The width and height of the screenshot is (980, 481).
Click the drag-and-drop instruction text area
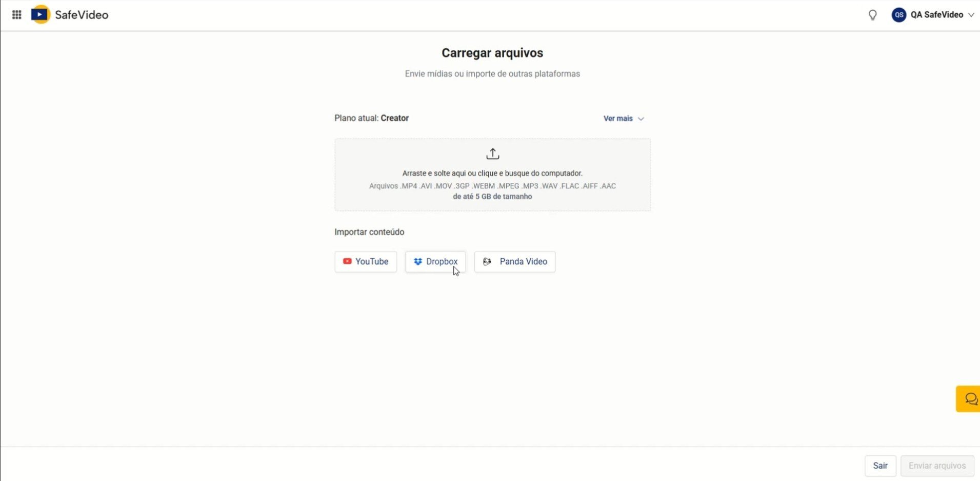click(x=492, y=174)
